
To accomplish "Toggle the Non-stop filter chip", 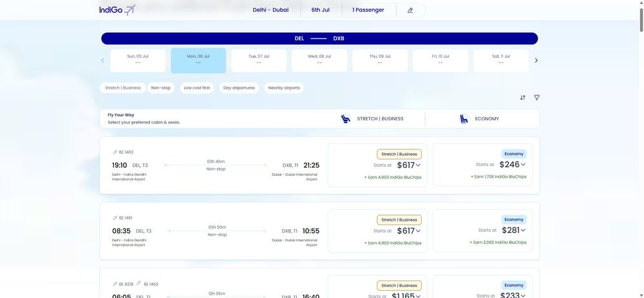I will point(161,88).
